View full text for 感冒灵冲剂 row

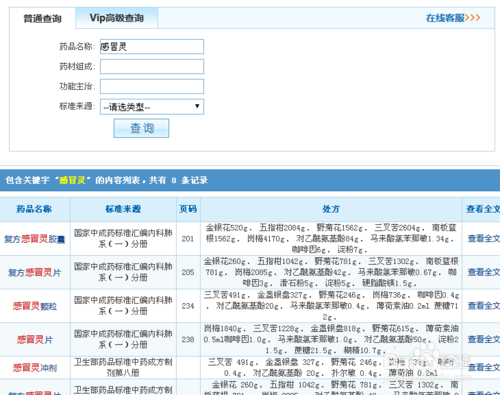coord(483,367)
